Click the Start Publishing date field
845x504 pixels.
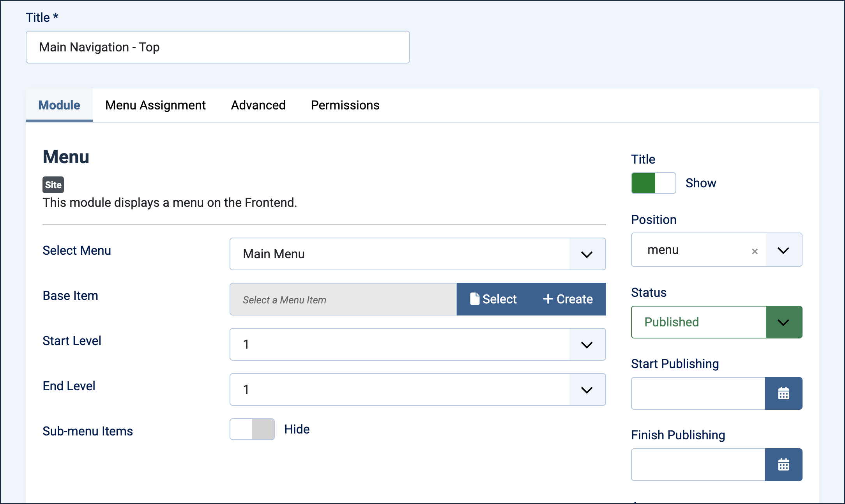pyautogui.click(x=698, y=393)
